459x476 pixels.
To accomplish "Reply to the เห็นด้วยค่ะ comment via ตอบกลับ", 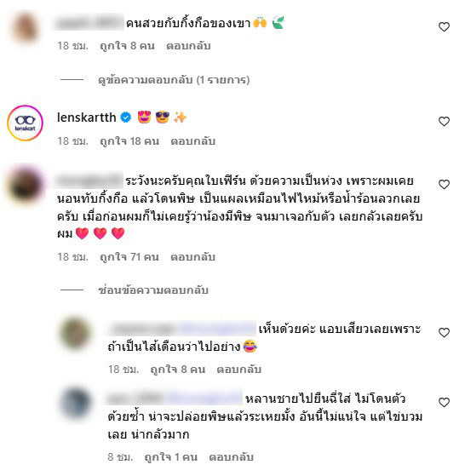I will click(239, 370).
